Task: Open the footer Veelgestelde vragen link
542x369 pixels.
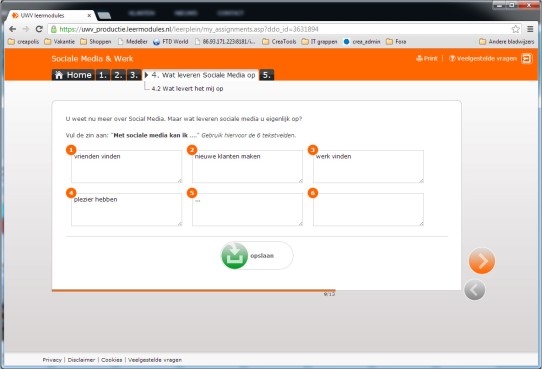Action: tap(155, 360)
